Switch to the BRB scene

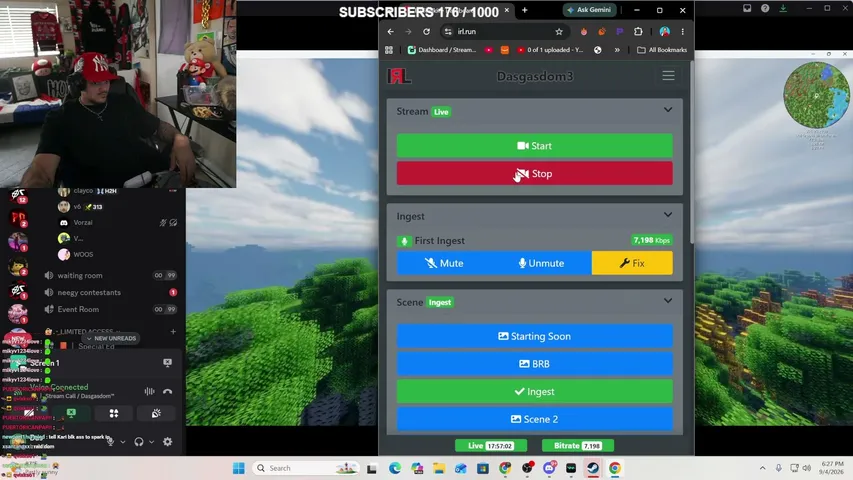[x=534, y=364]
